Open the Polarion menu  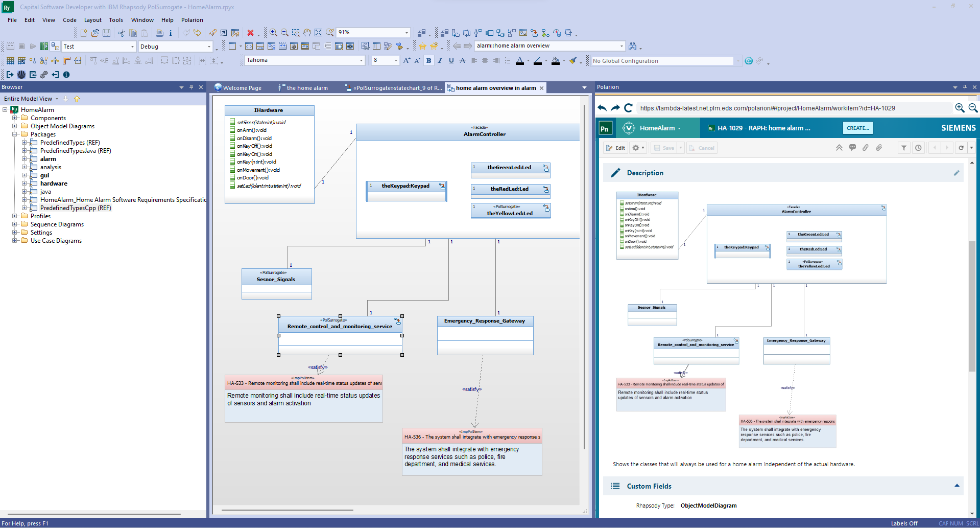[193, 20]
